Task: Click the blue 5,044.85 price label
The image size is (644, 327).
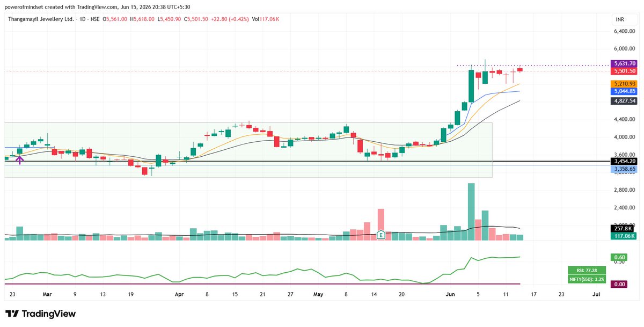Action: point(624,91)
